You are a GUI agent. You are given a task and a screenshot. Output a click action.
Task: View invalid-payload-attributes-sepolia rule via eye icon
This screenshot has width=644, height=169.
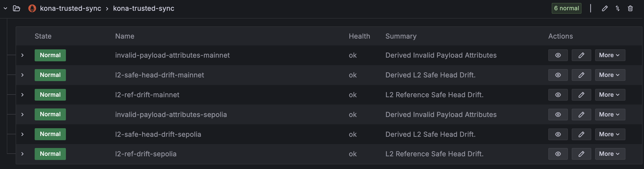coord(558,115)
